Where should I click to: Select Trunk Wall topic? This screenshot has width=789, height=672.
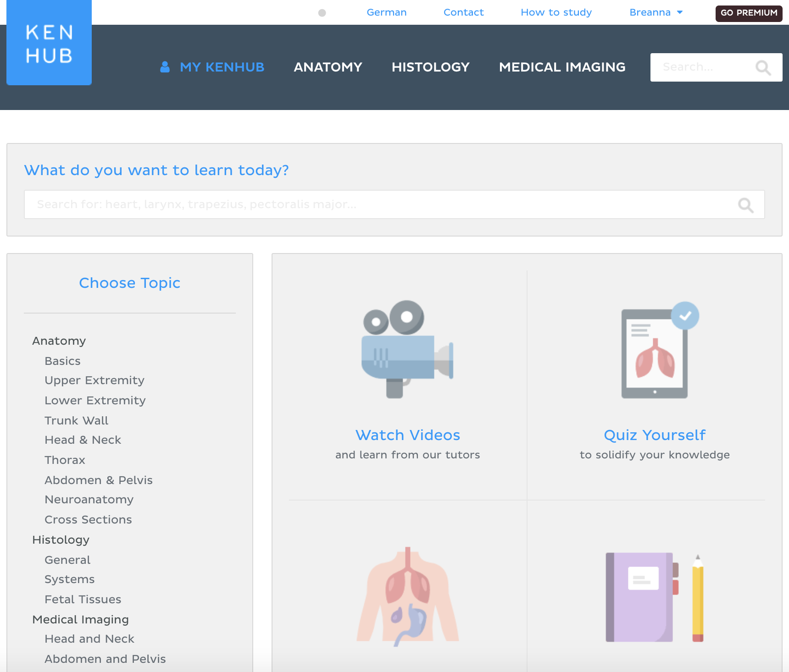(x=77, y=421)
